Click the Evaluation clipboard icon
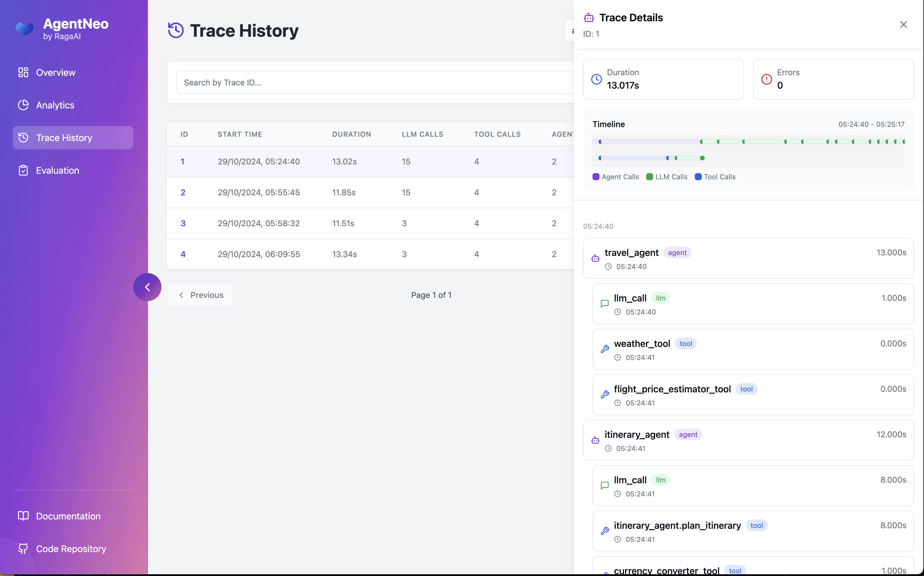This screenshot has width=924, height=576. (x=23, y=170)
